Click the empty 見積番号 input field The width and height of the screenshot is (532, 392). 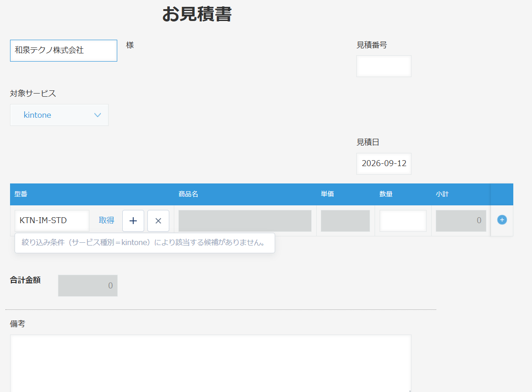coord(384,66)
